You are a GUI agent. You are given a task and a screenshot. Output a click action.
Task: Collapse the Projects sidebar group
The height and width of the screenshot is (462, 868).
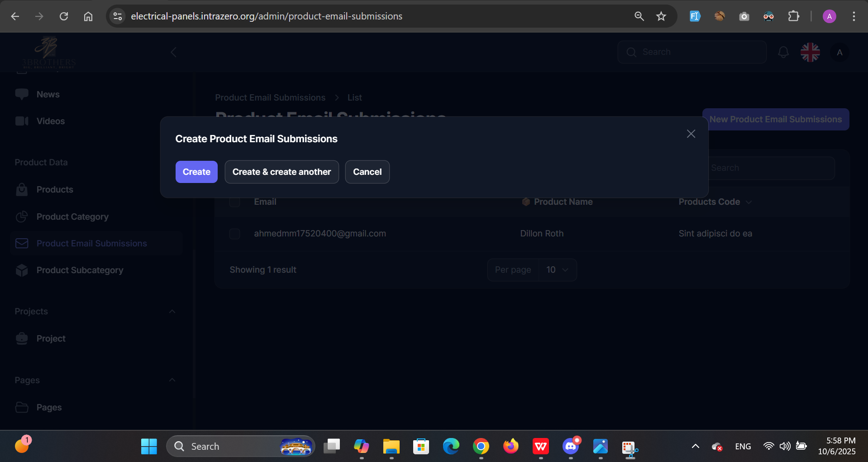pos(172,312)
